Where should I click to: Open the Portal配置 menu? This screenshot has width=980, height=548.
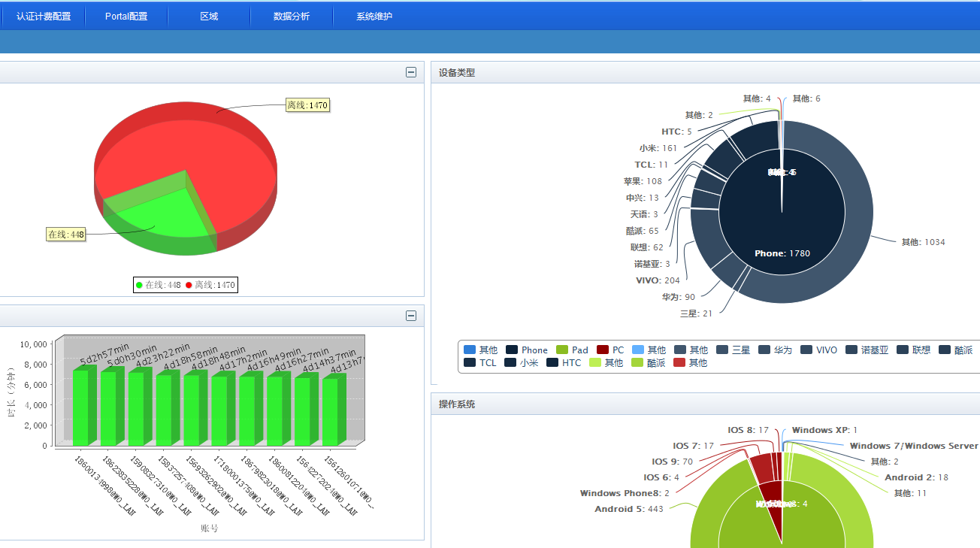tap(126, 17)
